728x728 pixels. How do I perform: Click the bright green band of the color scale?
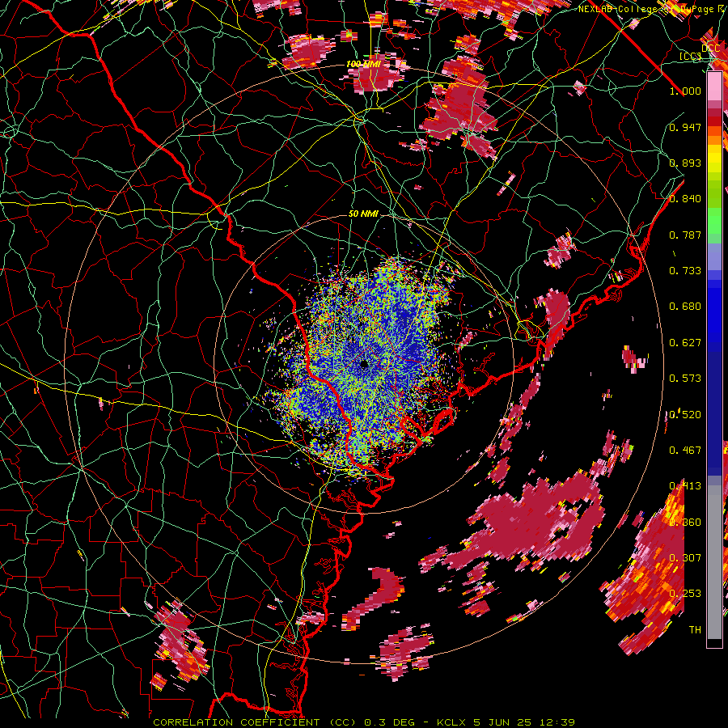coord(714,221)
